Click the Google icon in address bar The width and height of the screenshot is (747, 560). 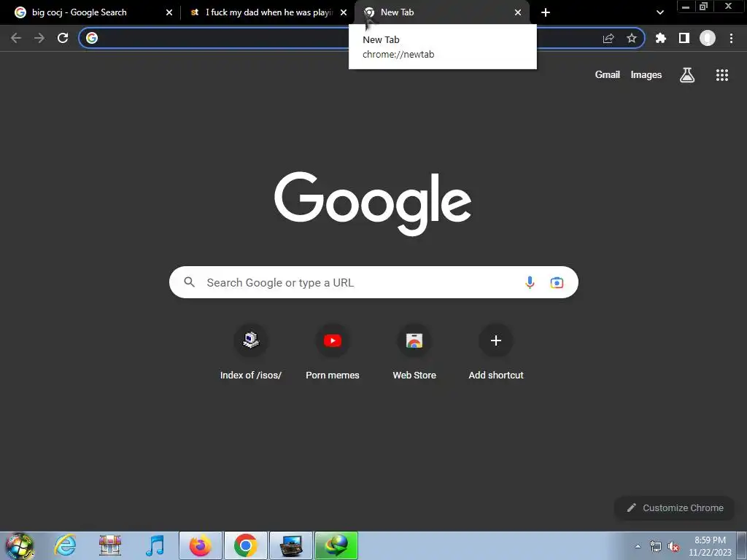pyautogui.click(x=92, y=38)
